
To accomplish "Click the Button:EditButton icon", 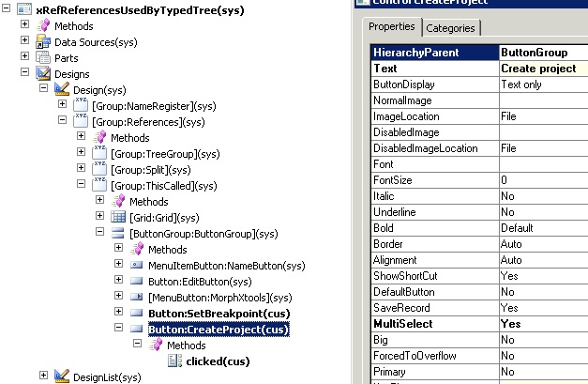I will click(x=137, y=281).
